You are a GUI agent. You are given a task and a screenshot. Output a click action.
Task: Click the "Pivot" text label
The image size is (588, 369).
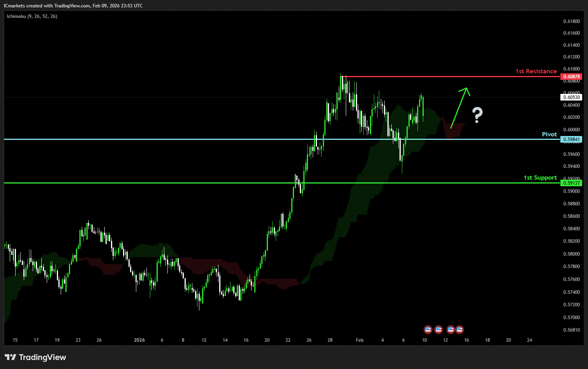point(549,134)
